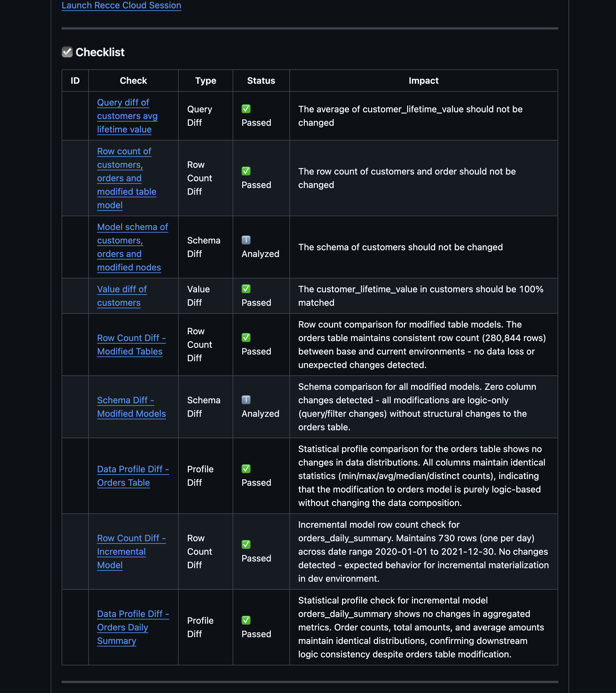Image resolution: width=616 pixels, height=693 pixels.
Task: Click the Passed icon for Data Profile Diff - Orders Table
Action: click(x=246, y=469)
